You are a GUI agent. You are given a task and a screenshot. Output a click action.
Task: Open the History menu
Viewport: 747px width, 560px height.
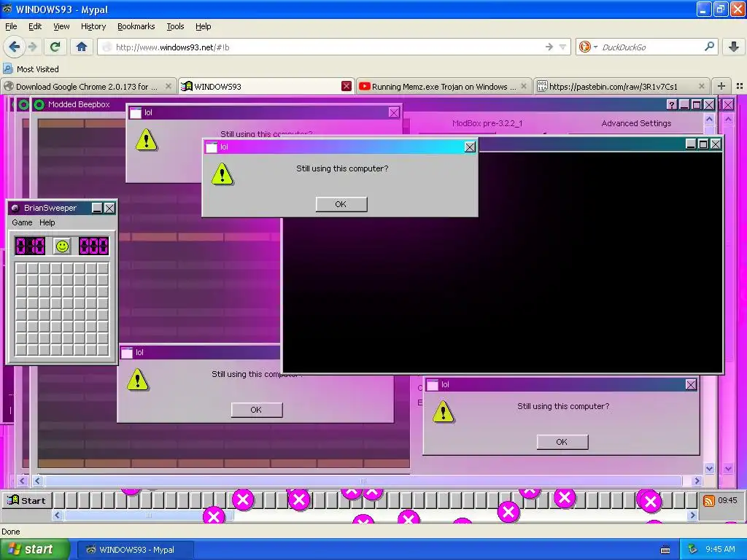tap(93, 26)
